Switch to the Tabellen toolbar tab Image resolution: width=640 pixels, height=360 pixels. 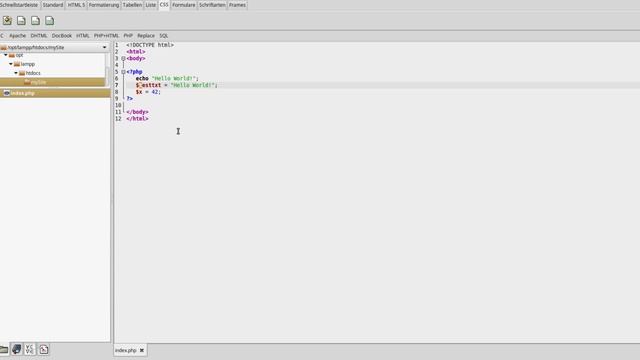click(x=132, y=5)
